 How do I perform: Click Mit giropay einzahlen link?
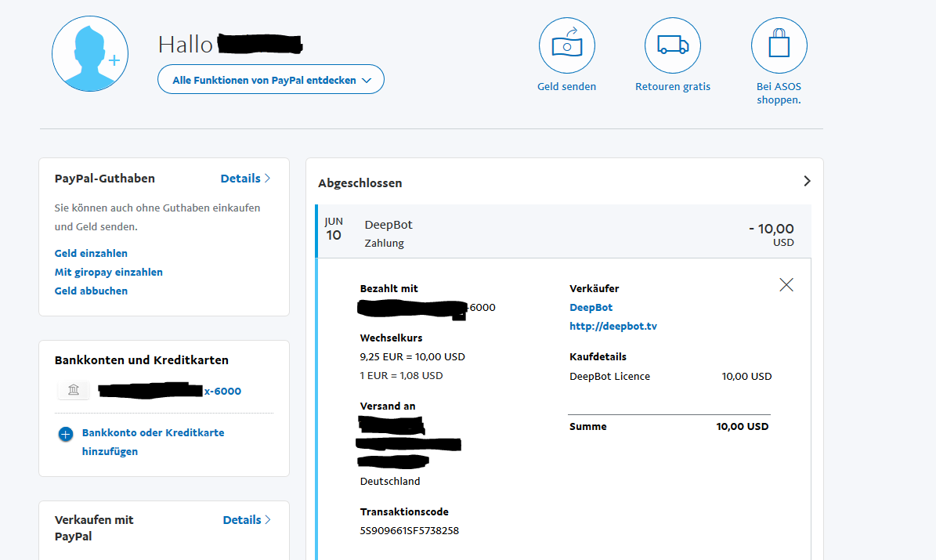109,272
